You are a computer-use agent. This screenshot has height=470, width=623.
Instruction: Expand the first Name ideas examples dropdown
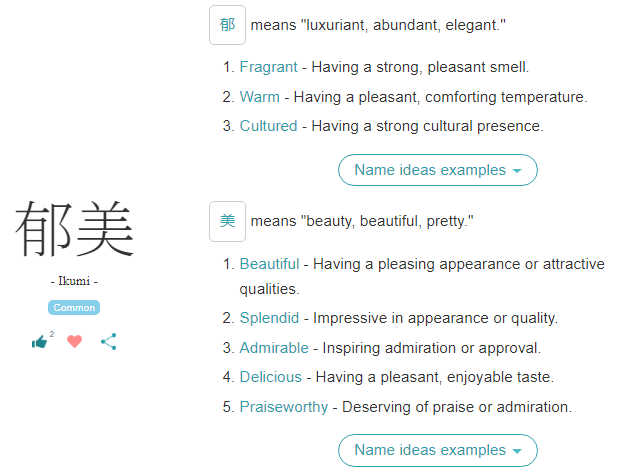click(437, 170)
